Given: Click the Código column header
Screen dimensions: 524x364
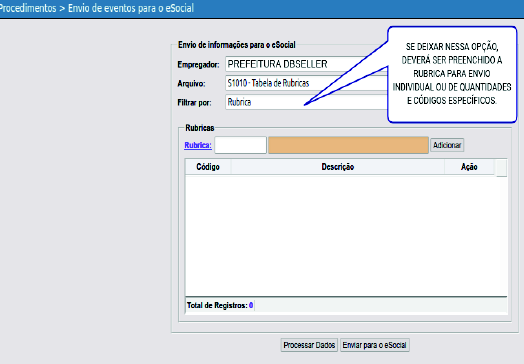Looking at the screenshot, I should [x=208, y=166].
